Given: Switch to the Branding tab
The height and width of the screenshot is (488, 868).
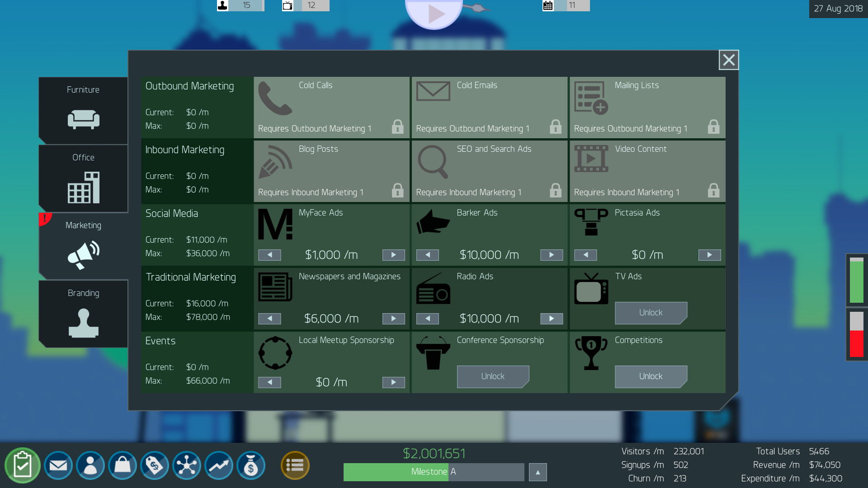Looking at the screenshot, I should pos(83,314).
